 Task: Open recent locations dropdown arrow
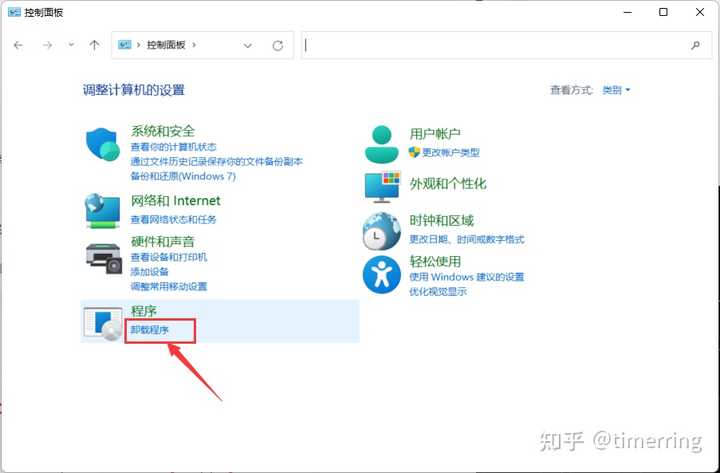point(71,45)
